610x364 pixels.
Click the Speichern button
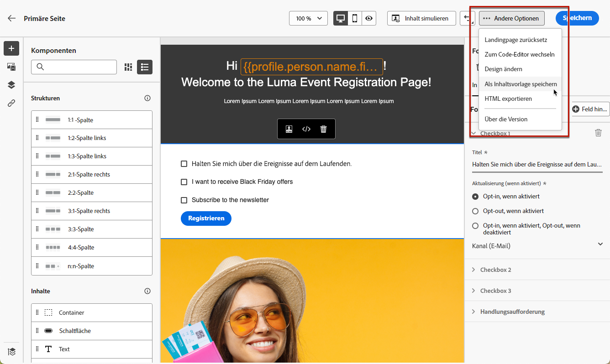pos(577,18)
